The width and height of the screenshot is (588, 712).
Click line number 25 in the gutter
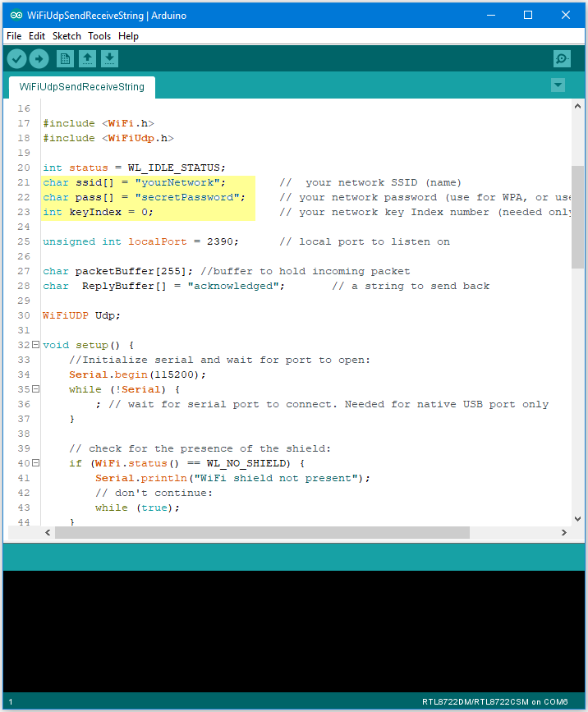point(24,241)
